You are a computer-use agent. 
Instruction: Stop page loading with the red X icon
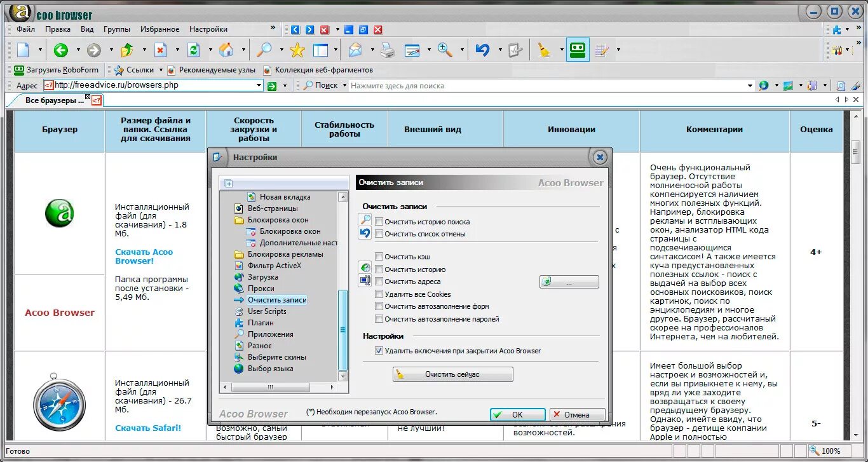[x=160, y=50]
